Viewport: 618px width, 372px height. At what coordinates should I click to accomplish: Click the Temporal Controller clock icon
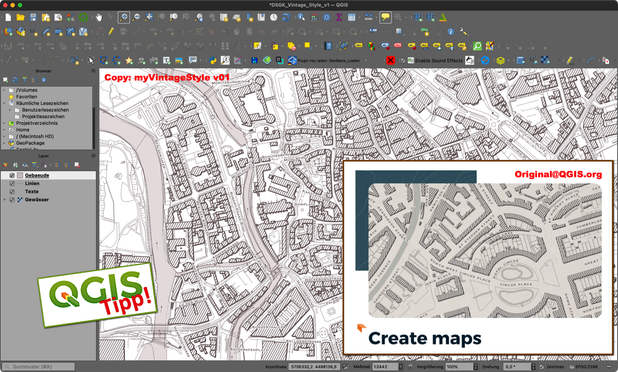click(x=274, y=17)
